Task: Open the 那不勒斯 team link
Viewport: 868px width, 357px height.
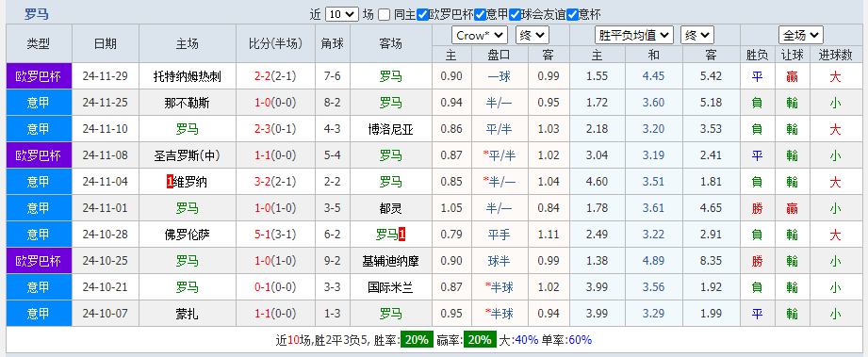Action: coord(188,103)
